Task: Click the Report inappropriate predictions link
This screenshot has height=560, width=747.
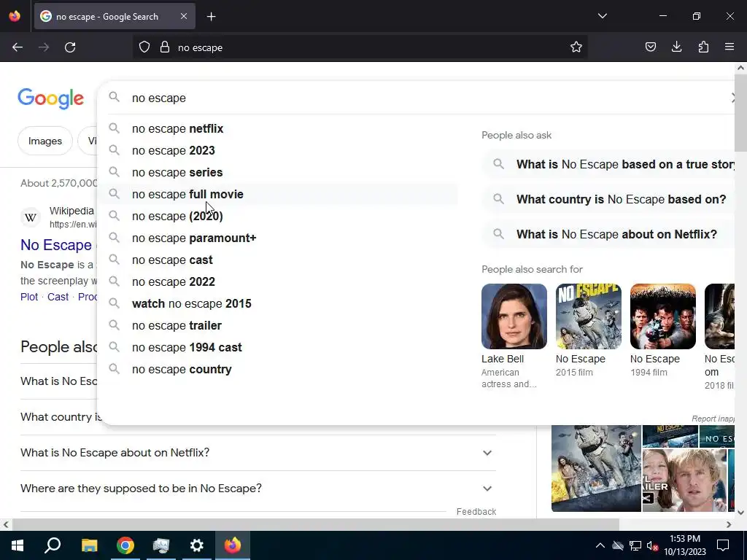Action: (x=713, y=419)
